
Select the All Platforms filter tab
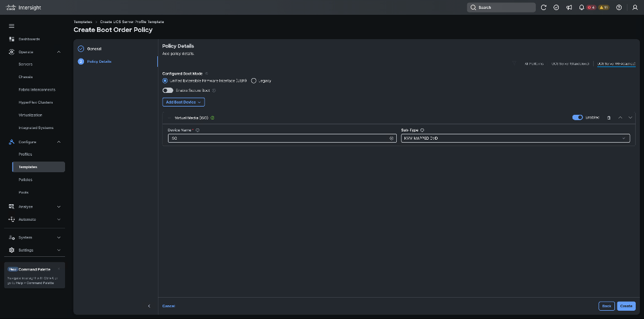pyautogui.click(x=534, y=64)
